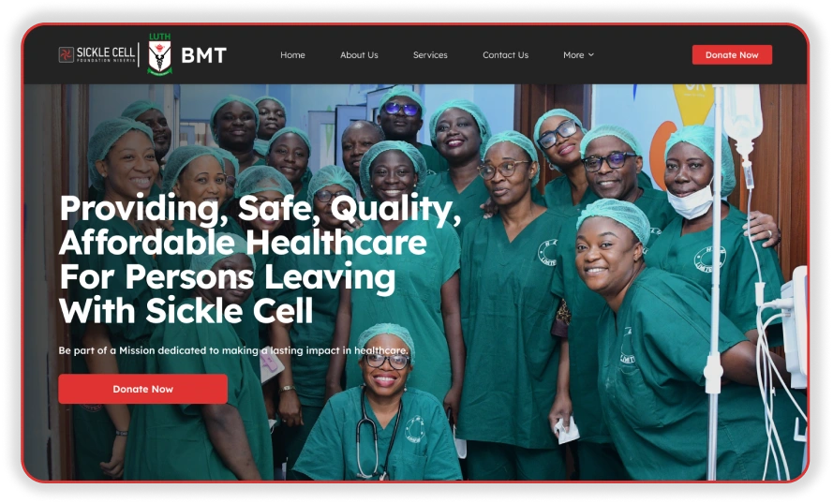Click the Donate Now button in header
The height and width of the screenshot is (504, 833).
(x=732, y=54)
